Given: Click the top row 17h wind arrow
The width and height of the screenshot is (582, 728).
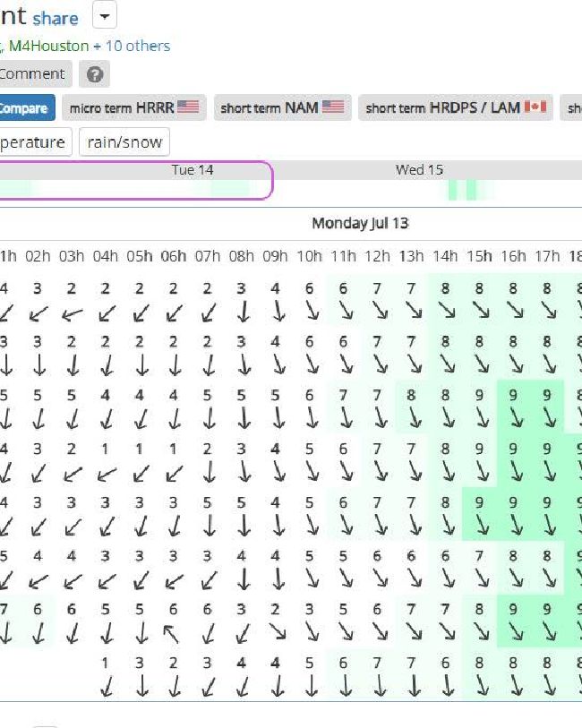Looking at the screenshot, I should [x=549, y=310].
